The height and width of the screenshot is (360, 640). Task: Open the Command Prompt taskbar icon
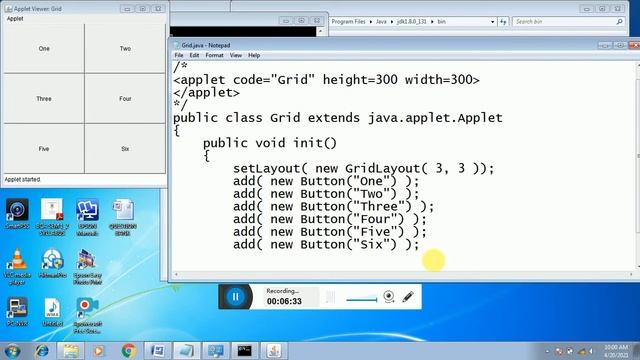click(245, 351)
